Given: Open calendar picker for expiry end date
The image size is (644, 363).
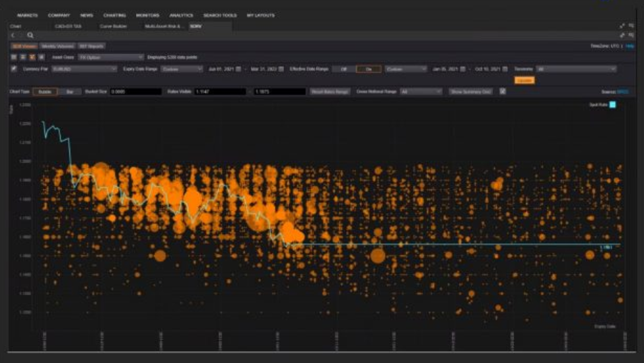Looking at the screenshot, I should coord(281,69).
